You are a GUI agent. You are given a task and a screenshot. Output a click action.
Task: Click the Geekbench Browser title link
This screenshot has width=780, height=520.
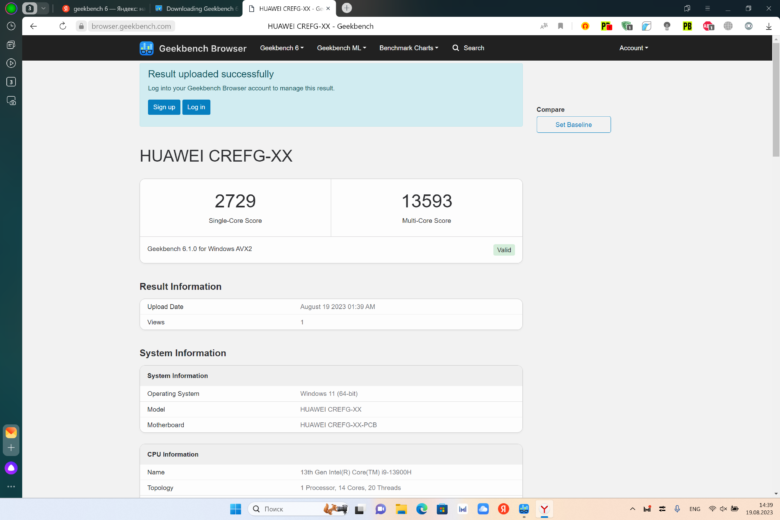click(202, 49)
